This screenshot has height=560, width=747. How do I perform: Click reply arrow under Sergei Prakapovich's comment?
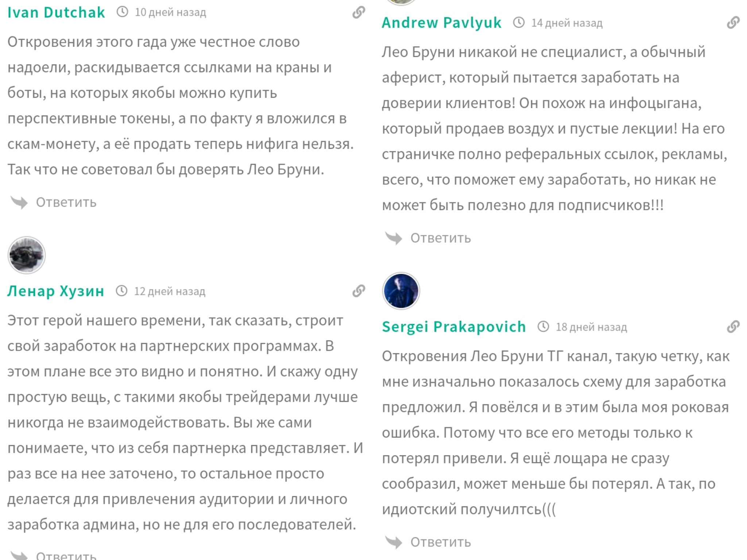coord(394,542)
